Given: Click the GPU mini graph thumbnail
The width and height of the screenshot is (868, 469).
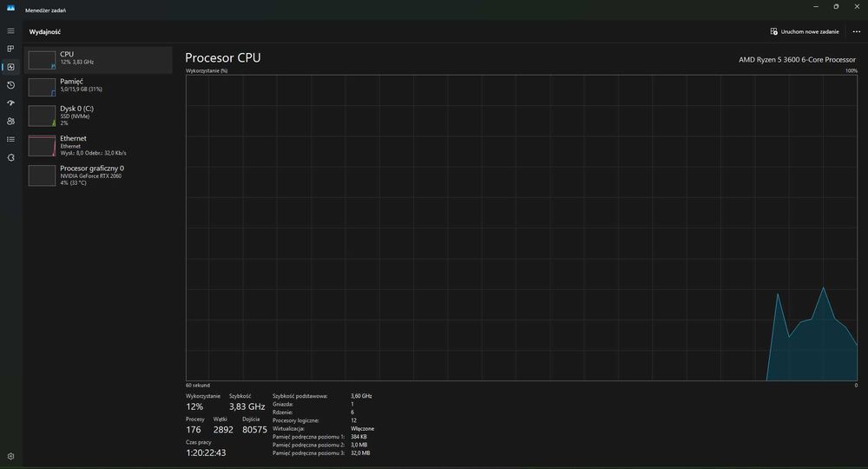Looking at the screenshot, I should coord(42,175).
